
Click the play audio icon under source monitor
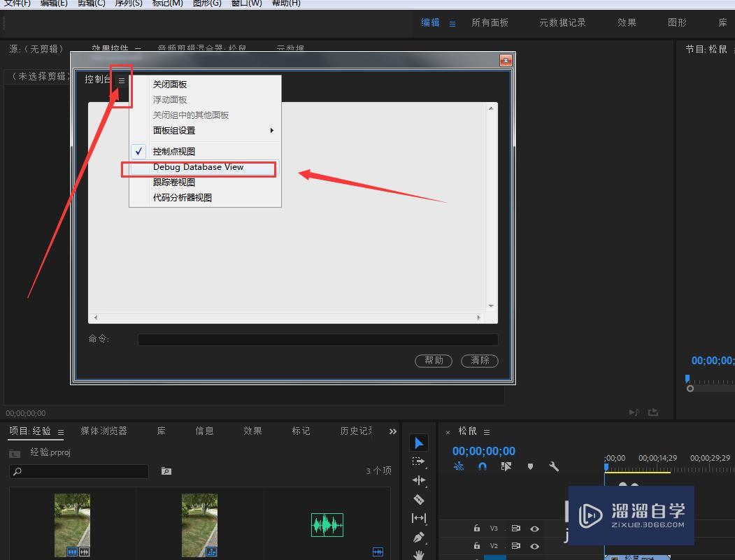[634, 412]
